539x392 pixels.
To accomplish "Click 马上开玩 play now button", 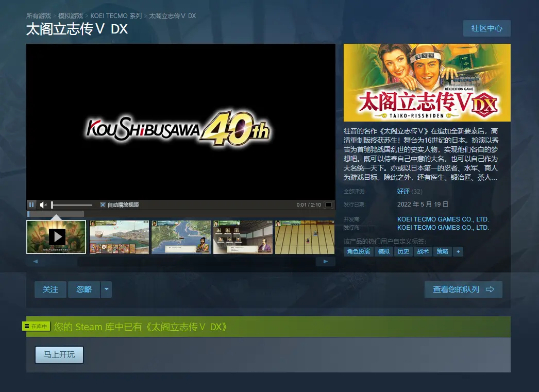I will point(59,354).
